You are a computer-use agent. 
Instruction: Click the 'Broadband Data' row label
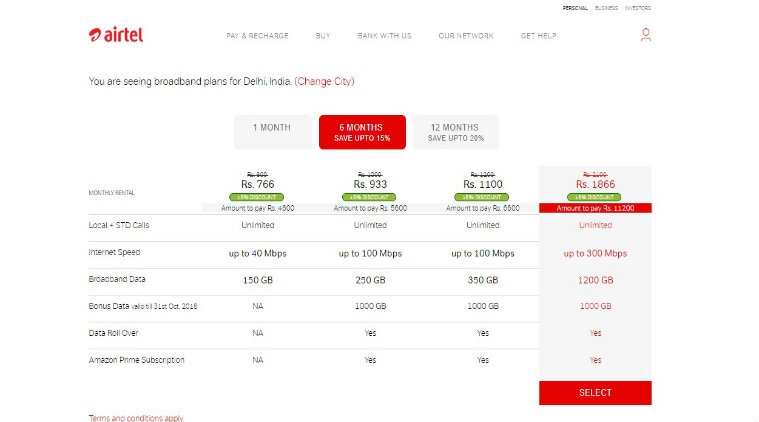pyautogui.click(x=117, y=279)
